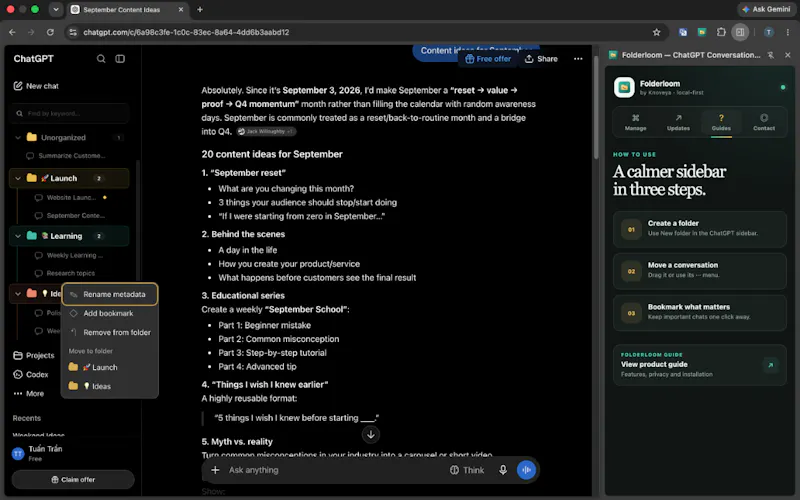Open the tab search dropdown arrow
Image resolution: width=800 pixels, height=500 pixels.
click(56, 9)
